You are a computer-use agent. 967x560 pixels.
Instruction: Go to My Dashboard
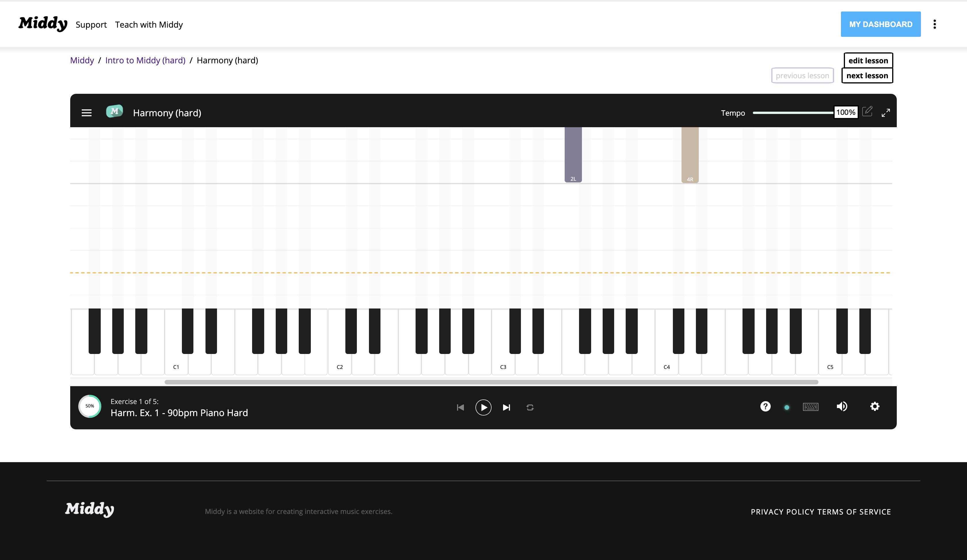[881, 24]
